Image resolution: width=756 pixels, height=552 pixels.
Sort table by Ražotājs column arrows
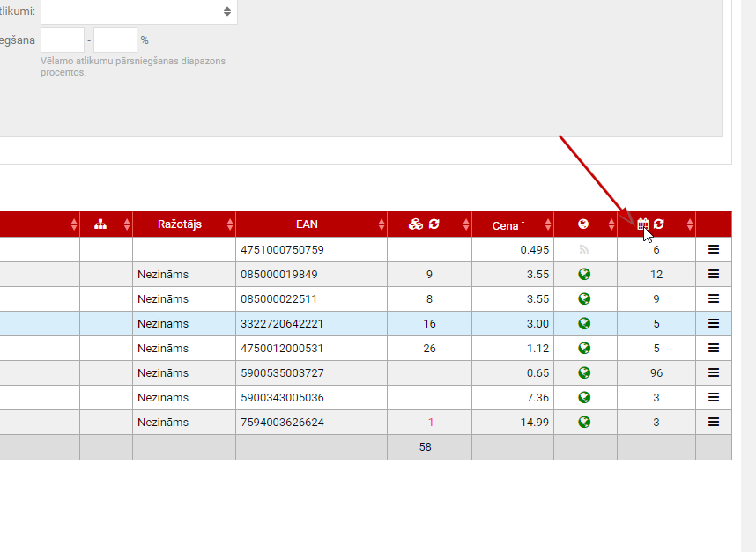(230, 225)
